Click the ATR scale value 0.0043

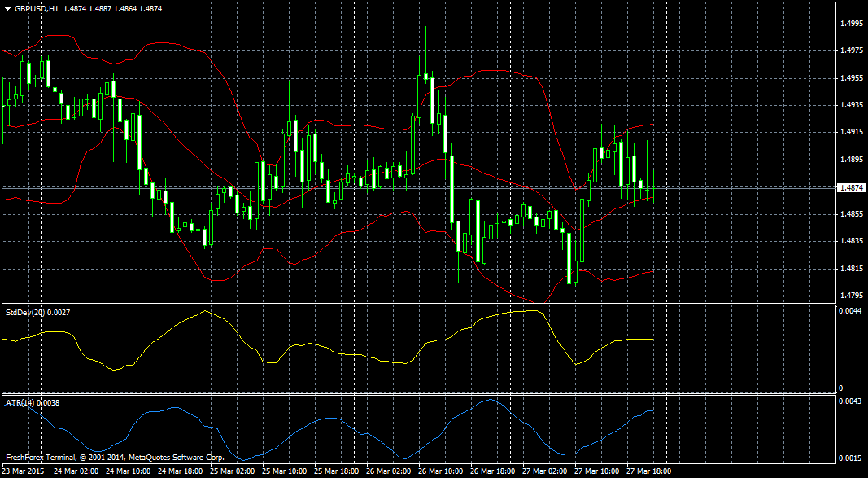click(x=850, y=402)
